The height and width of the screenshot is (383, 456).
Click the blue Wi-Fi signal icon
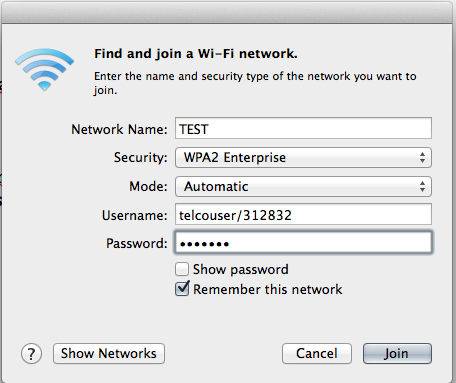point(44,69)
